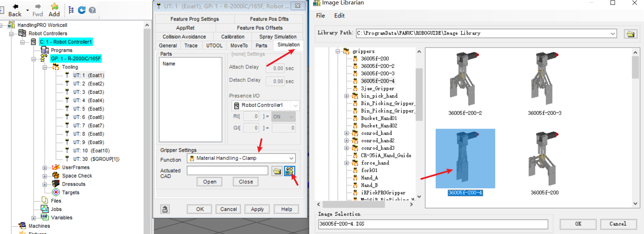Viewport: 644px width, 234px height.
Task: Expand the Dressouts node
Action: click(45, 185)
